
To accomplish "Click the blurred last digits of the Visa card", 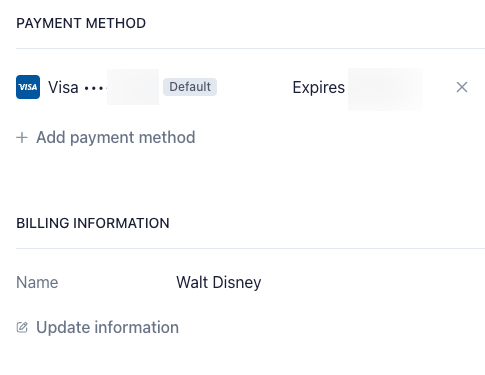I will [133, 87].
